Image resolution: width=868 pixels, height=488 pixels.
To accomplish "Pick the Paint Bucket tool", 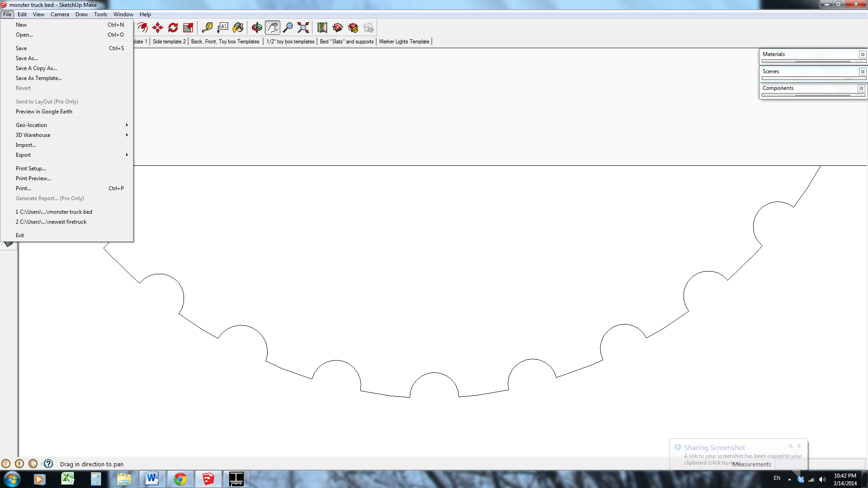I will click(x=238, y=28).
